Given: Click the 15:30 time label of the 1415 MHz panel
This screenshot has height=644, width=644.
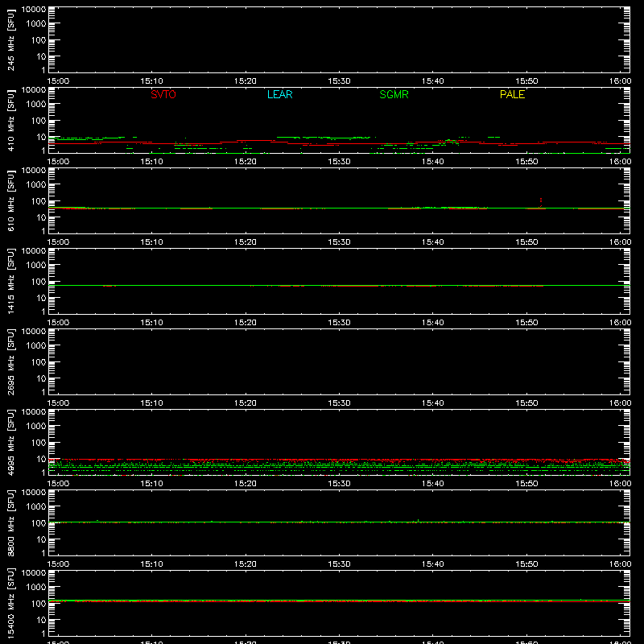Looking at the screenshot, I should 339,323.
